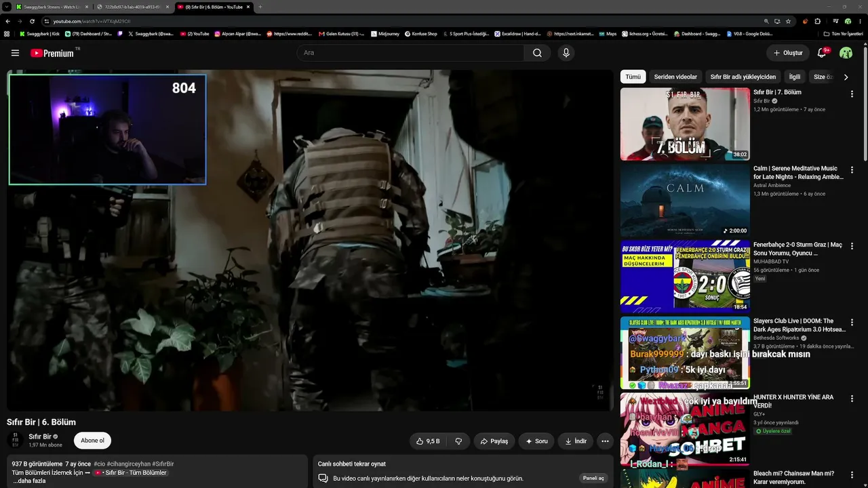Click the #cihangirceyhan hashtag
The height and width of the screenshot is (488, 868).
click(128, 464)
